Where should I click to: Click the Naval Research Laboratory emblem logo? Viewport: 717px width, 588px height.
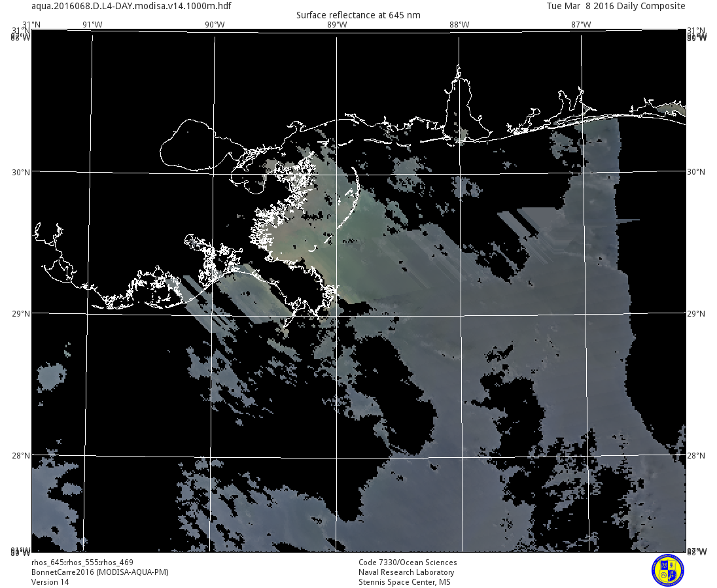click(668, 570)
